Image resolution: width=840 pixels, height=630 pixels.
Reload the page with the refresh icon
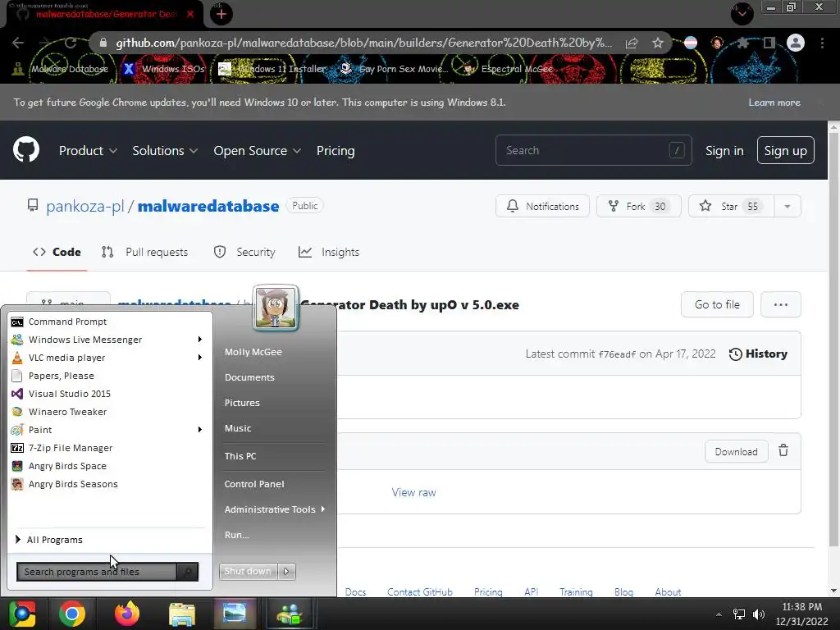[71, 43]
